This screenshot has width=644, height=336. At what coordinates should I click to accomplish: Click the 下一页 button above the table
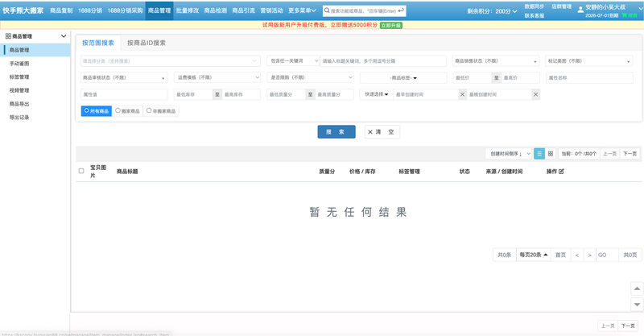(x=630, y=153)
